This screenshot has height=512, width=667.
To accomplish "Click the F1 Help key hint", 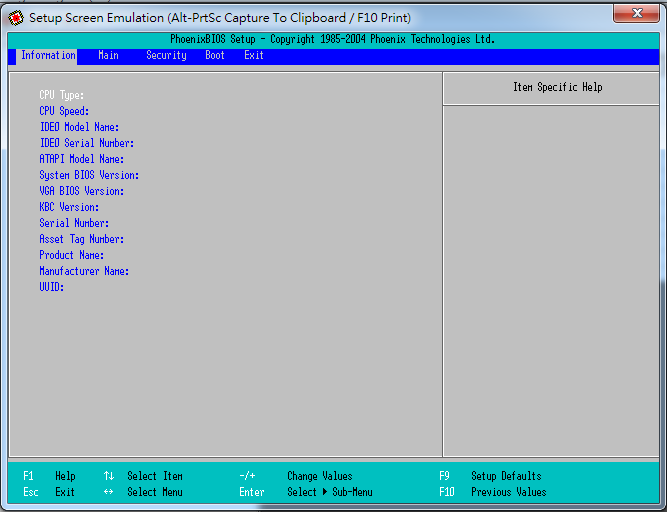I will click(49, 476).
